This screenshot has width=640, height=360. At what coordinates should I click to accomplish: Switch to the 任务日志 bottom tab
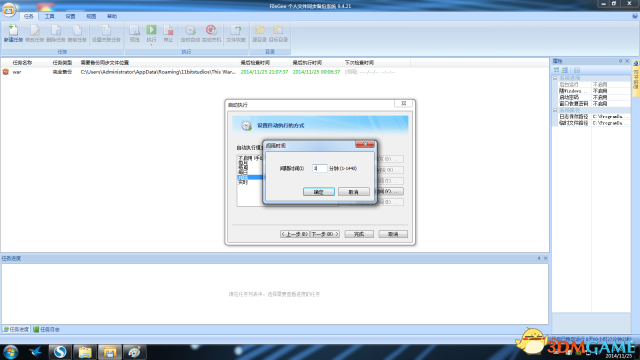click(47, 329)
